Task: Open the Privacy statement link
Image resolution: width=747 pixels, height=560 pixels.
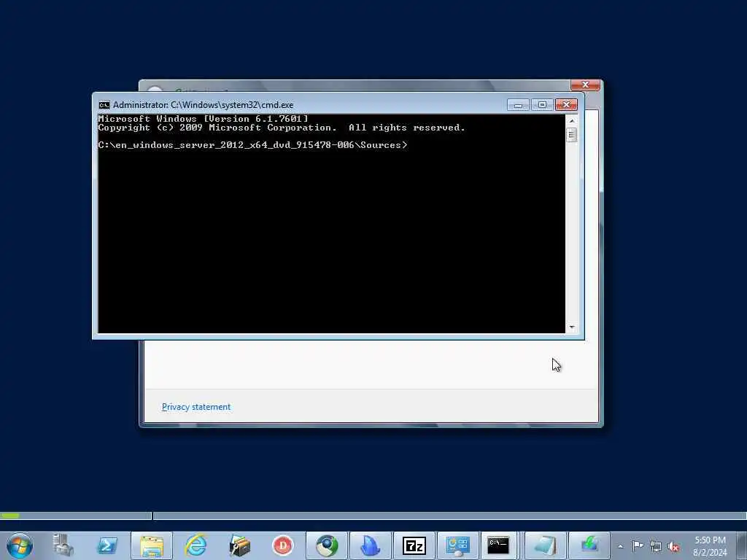Action: point(196,407)
